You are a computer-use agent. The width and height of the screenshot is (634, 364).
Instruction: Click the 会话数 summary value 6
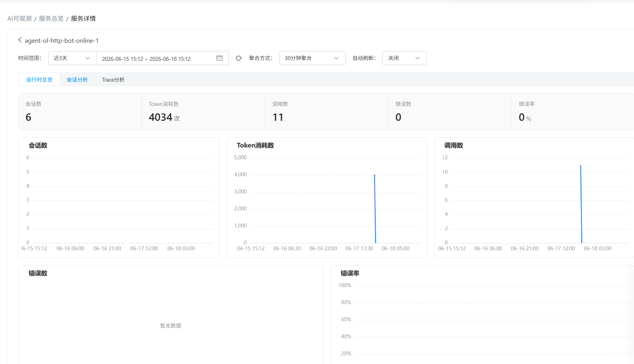point(28,117)
